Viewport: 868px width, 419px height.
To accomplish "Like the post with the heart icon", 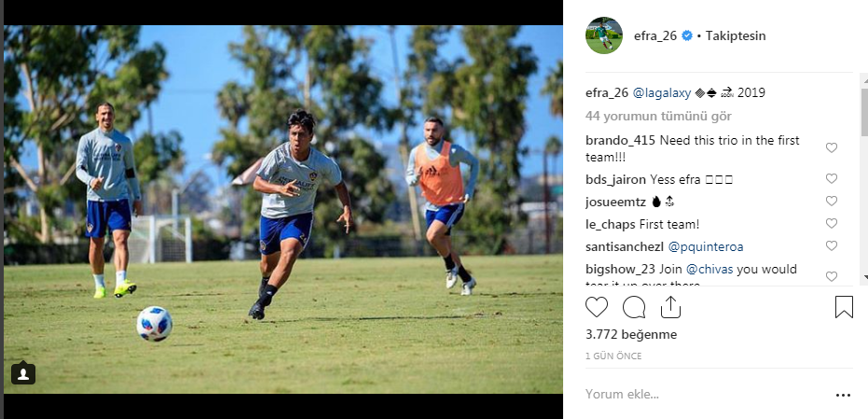I will (596, 307).
